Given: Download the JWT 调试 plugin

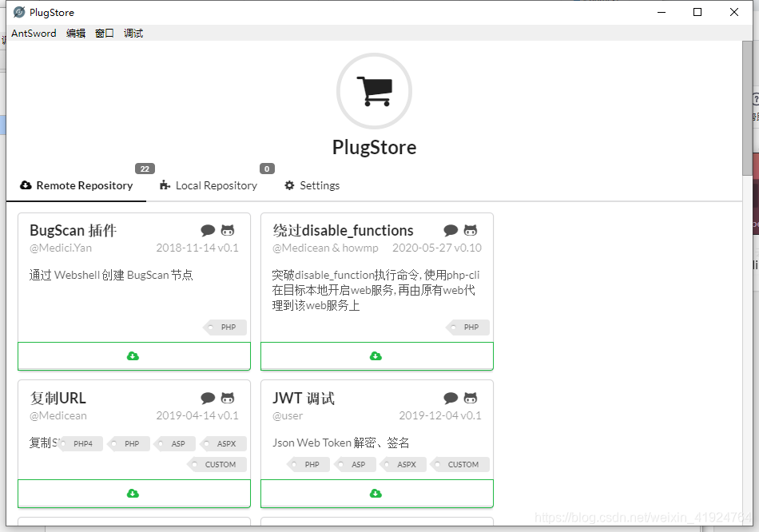Looking at the screenshot, I should pyautogui.click(x=377, y=494).
